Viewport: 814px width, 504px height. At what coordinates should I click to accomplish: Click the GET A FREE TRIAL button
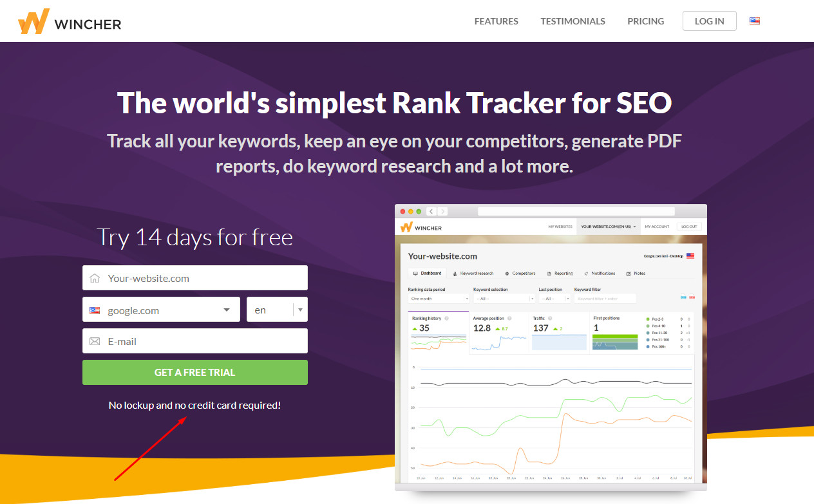click(x=195, y=373)
